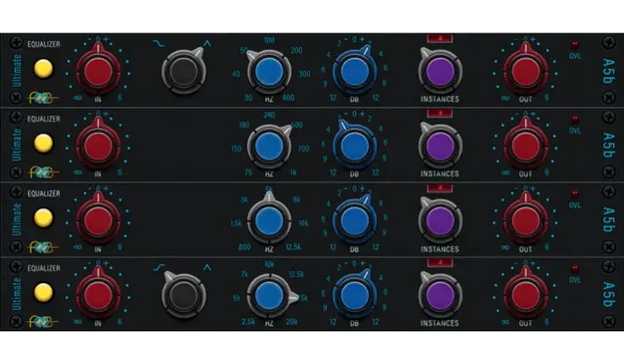
Task: Click the FAE logo on the 2.5k–20k band
Action: coord(42,321)
